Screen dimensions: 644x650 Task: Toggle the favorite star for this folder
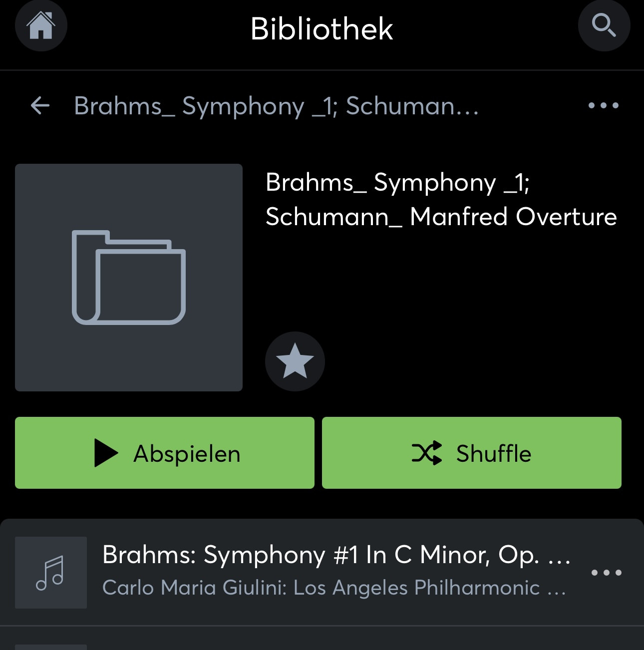tap(295, 361)
